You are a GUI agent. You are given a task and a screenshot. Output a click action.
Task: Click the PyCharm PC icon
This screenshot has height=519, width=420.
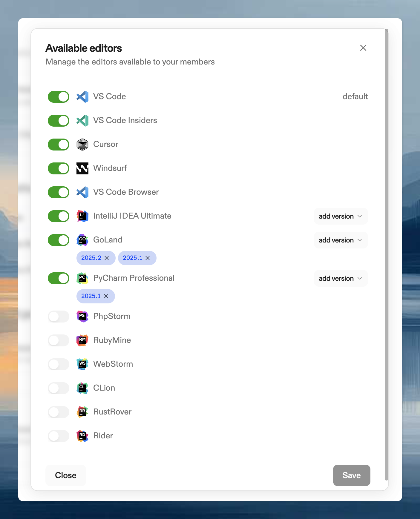click(82, 278)
